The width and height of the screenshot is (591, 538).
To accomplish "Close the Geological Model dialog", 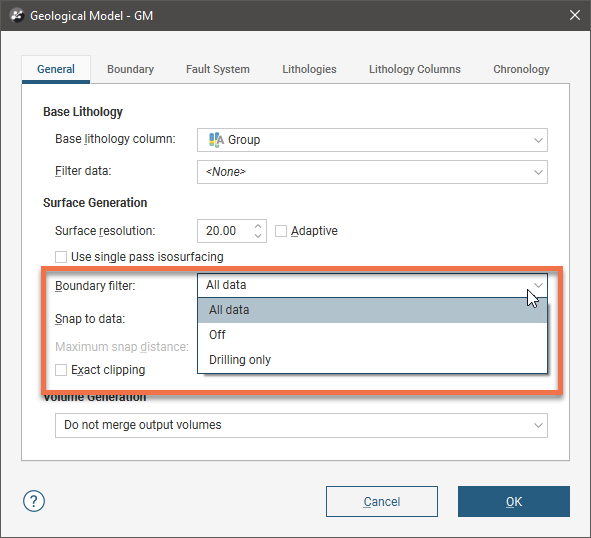I will [575, 15].
